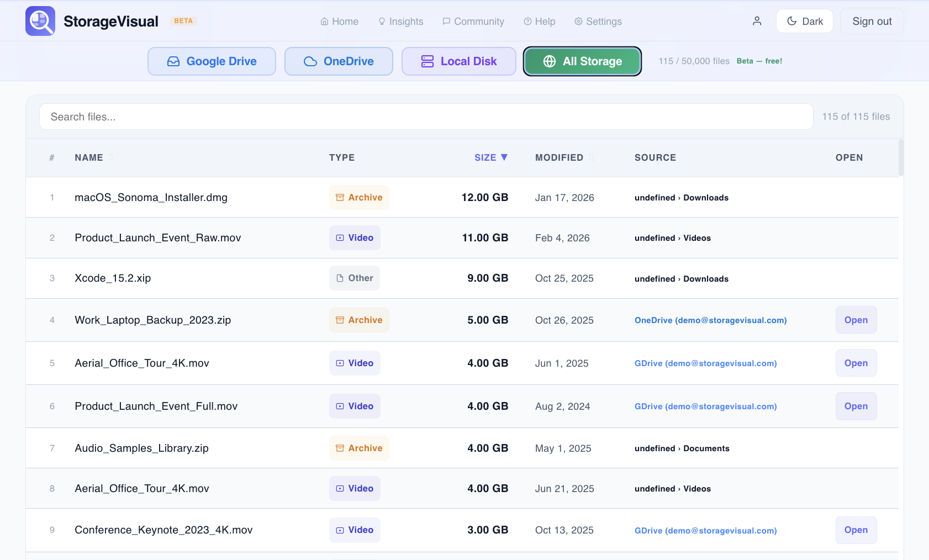This screenshot has width=929, height=560.
Task: Click the Archive badge for macOS_Sonoma_Installer.dmg
Action: click(359, 197)
